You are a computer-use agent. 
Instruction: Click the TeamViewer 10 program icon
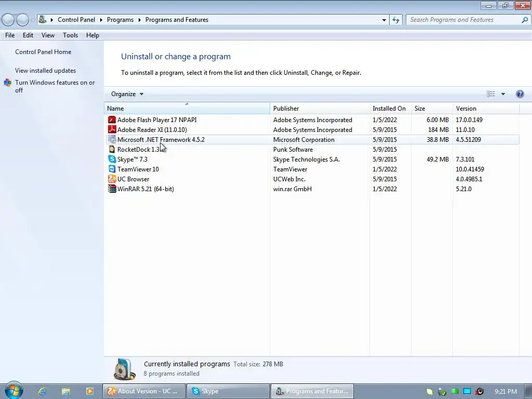112,169
